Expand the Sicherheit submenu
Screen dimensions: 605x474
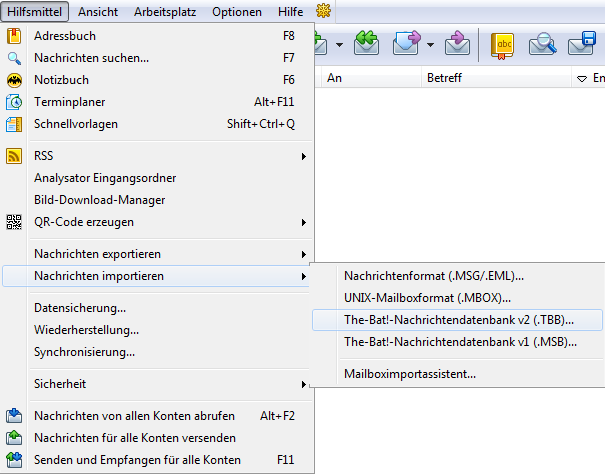tap(304, 384)
